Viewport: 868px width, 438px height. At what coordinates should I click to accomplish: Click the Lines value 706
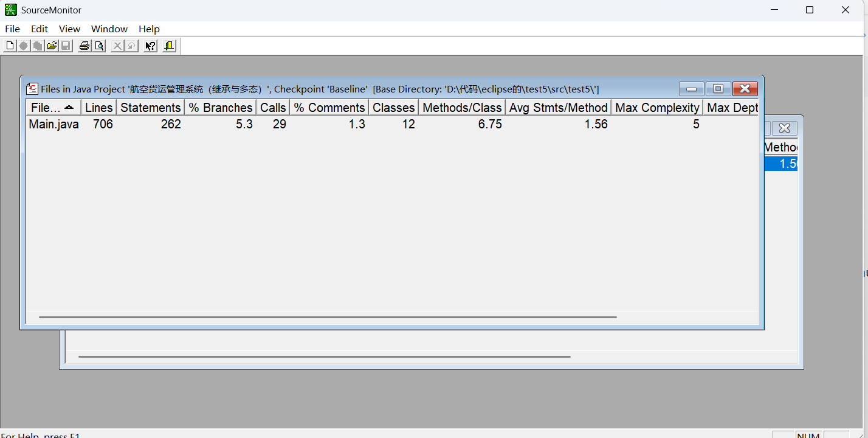pos(103,124)
